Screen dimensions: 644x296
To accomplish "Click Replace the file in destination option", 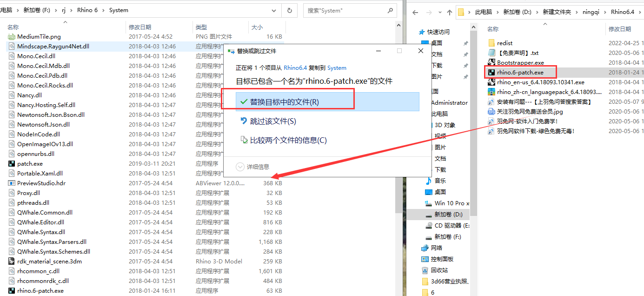I will point(284,102).
